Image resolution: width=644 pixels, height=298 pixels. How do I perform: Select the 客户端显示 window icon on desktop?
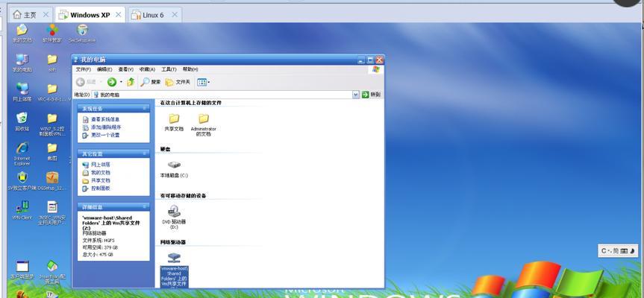22,269
